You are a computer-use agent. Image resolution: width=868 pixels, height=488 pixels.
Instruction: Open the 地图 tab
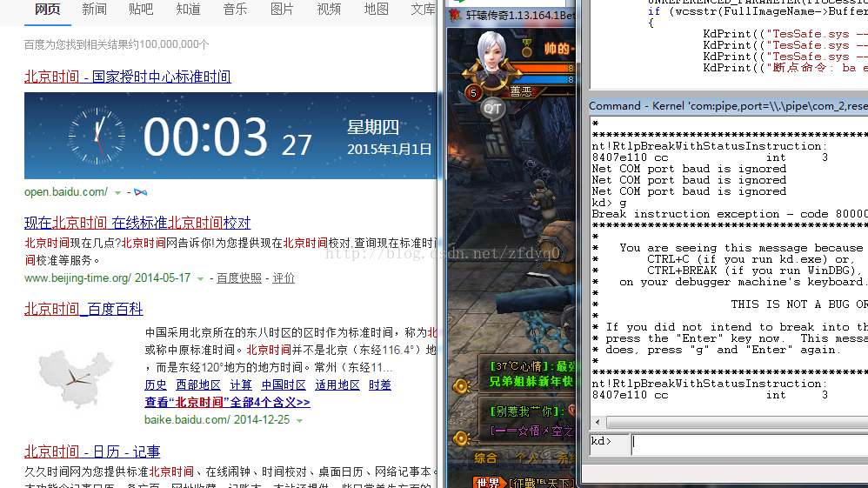376,10
